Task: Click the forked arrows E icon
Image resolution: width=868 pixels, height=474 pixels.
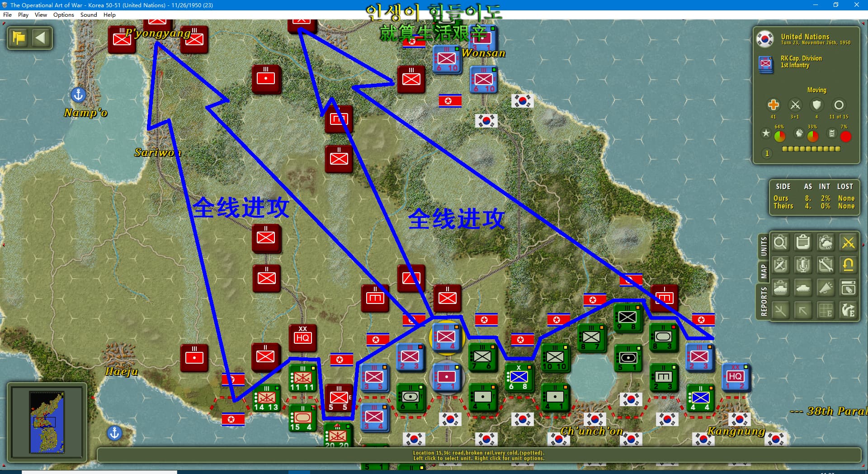Action: 848,310
